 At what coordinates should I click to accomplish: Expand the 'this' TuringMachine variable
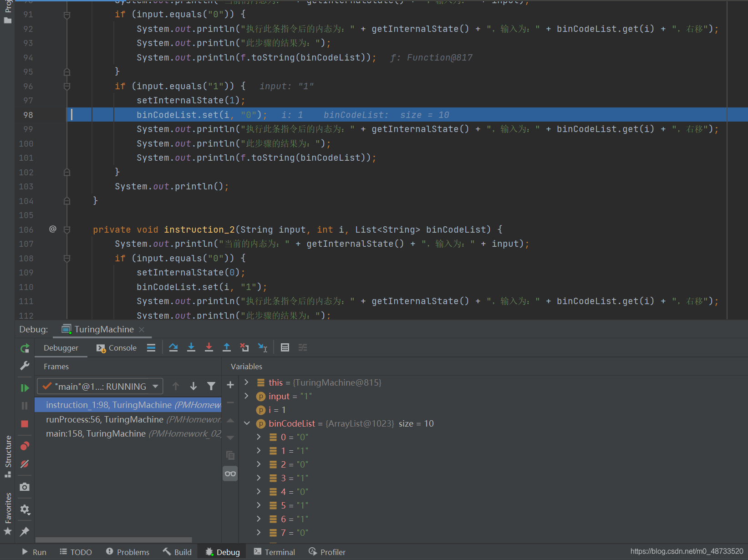click(247, 382)
